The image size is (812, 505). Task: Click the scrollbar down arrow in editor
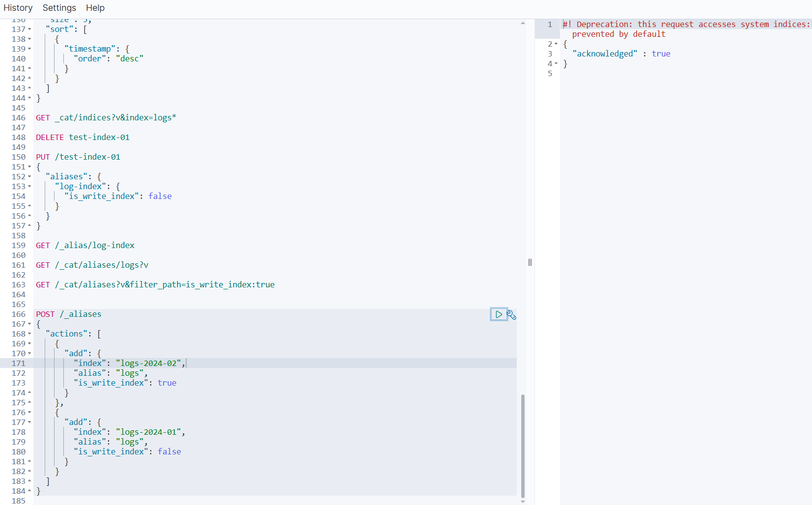(x=523, y=502)
